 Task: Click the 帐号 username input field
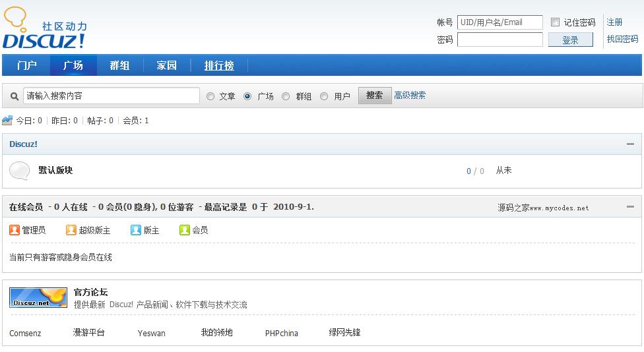[500, 22]
